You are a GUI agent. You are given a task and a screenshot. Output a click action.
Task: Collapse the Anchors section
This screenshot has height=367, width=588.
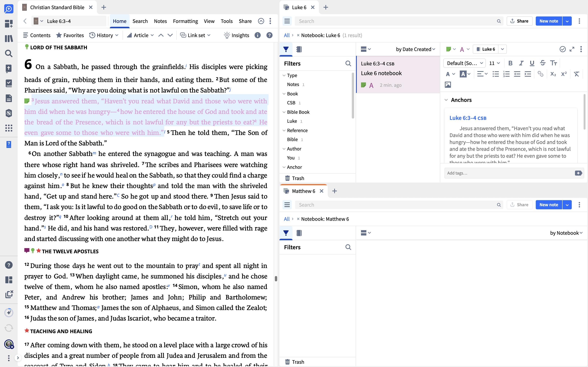[446, 100]
